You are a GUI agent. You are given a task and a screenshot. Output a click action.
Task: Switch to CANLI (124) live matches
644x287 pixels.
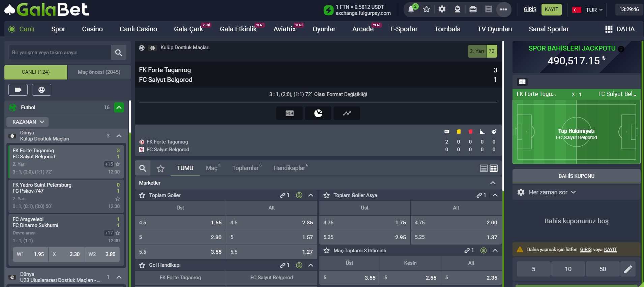coord(36,72)
